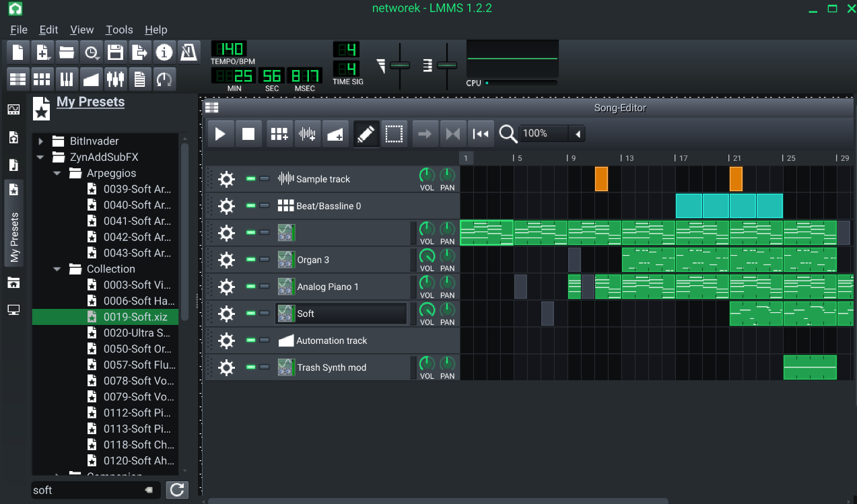
Task: Activate the edit/selection mode tool
Action: point(394,134)
